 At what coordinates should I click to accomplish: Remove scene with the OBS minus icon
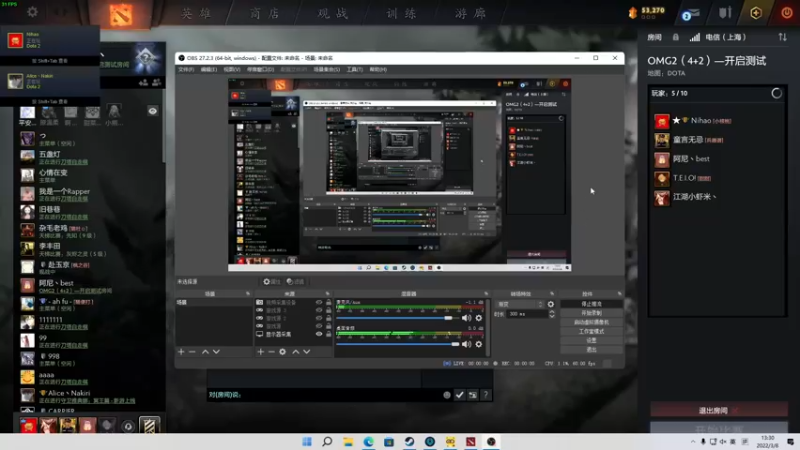pyautogui.click(x=192, y=352)
